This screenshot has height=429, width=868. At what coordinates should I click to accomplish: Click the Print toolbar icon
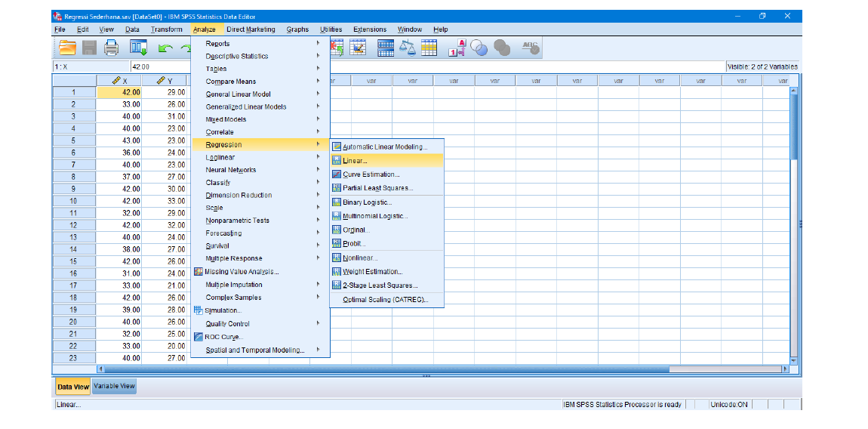(111, 49)
